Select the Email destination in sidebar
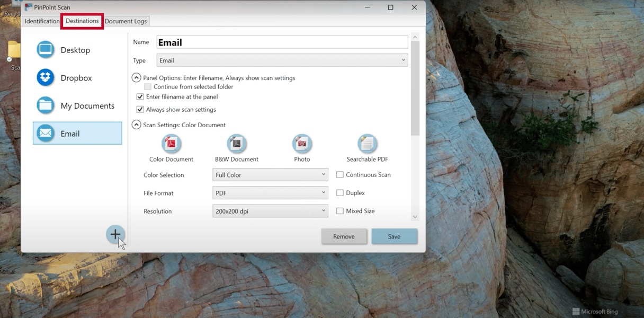Image resolution: width=644 pixels, height=318 pixels. click(77, 133)
